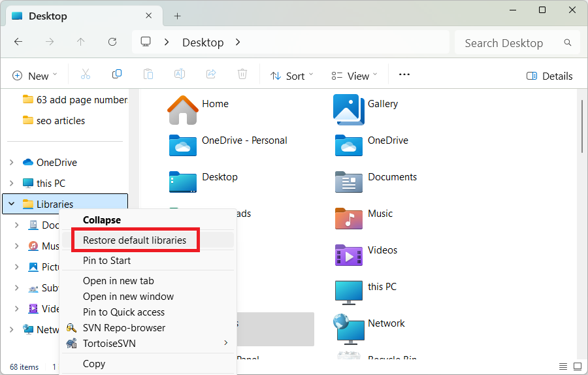Click the New button
588x375 pixels.
[35, 76]
